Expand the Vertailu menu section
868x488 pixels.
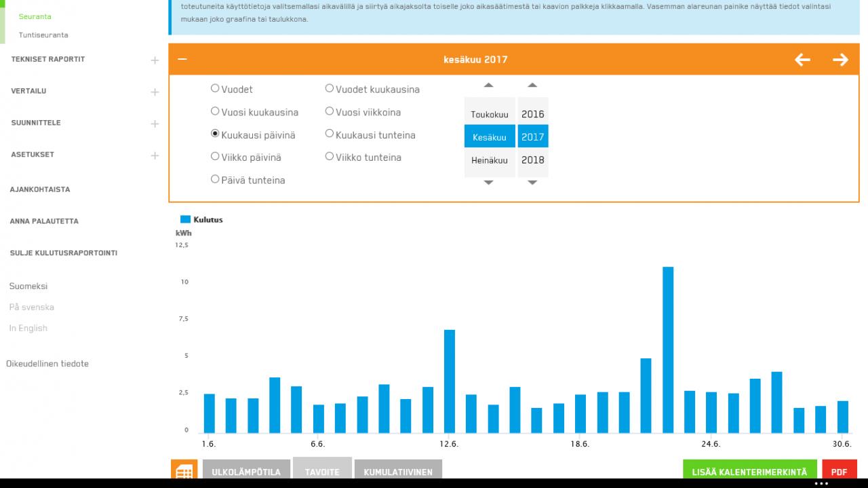155,92
